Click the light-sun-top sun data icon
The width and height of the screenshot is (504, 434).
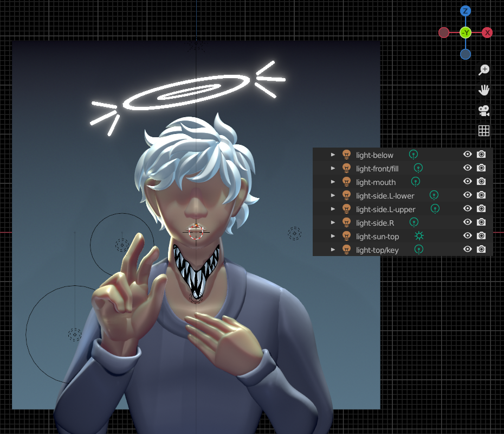pos(419,236)
